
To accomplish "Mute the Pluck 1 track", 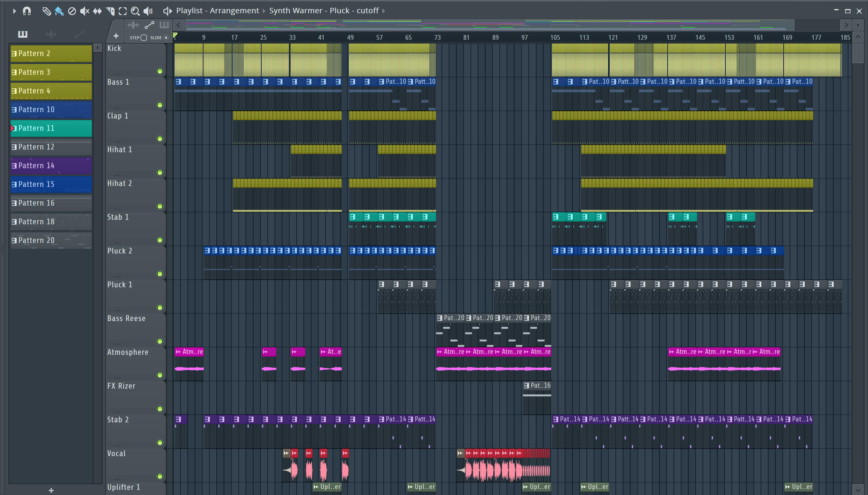I will click(x=160, y=308).
